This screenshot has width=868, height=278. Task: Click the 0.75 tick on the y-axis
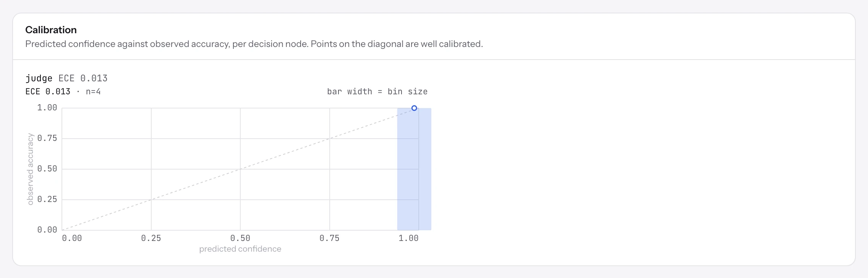[47, 138]
